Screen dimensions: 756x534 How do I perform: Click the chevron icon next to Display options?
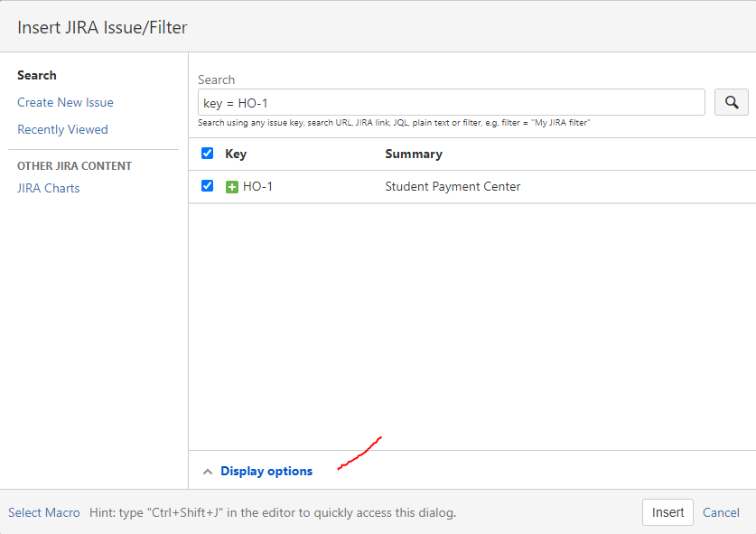208,472
